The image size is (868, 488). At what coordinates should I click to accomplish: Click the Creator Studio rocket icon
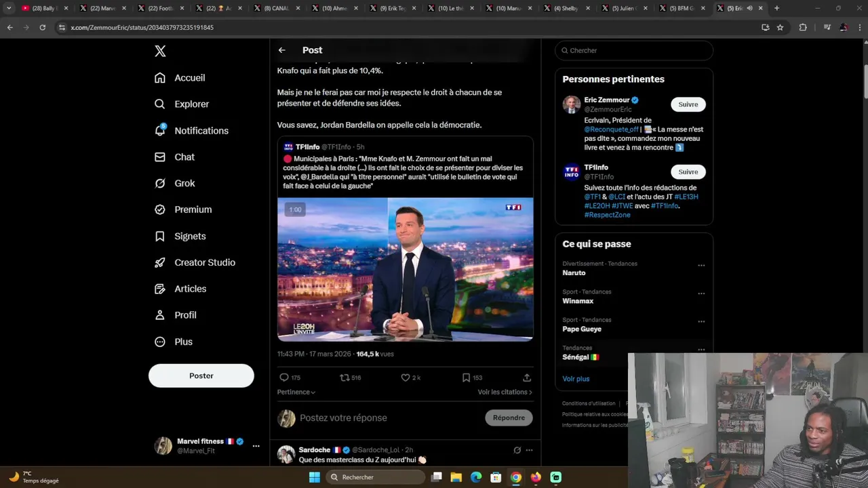(160, 263)
